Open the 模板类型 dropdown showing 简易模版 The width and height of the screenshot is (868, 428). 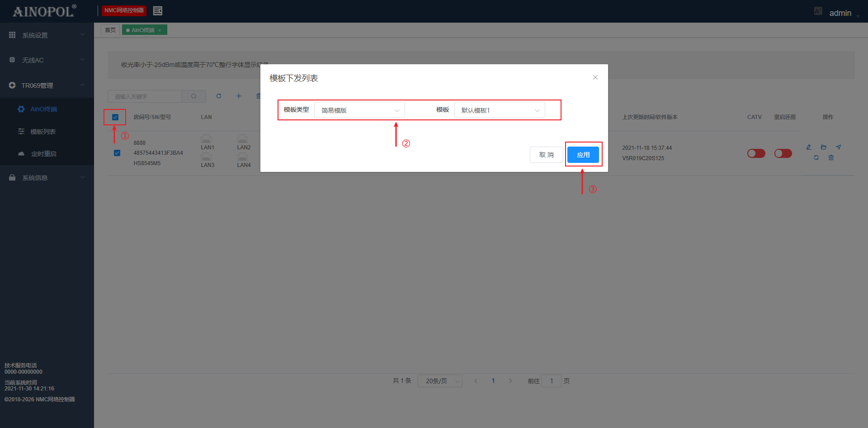[x=359, y=110]
